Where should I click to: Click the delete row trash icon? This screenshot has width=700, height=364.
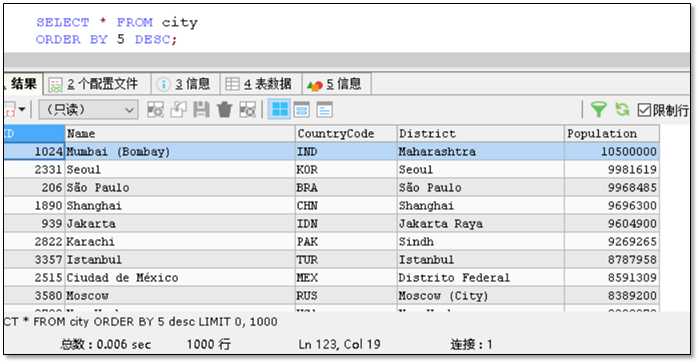(224, 109)
